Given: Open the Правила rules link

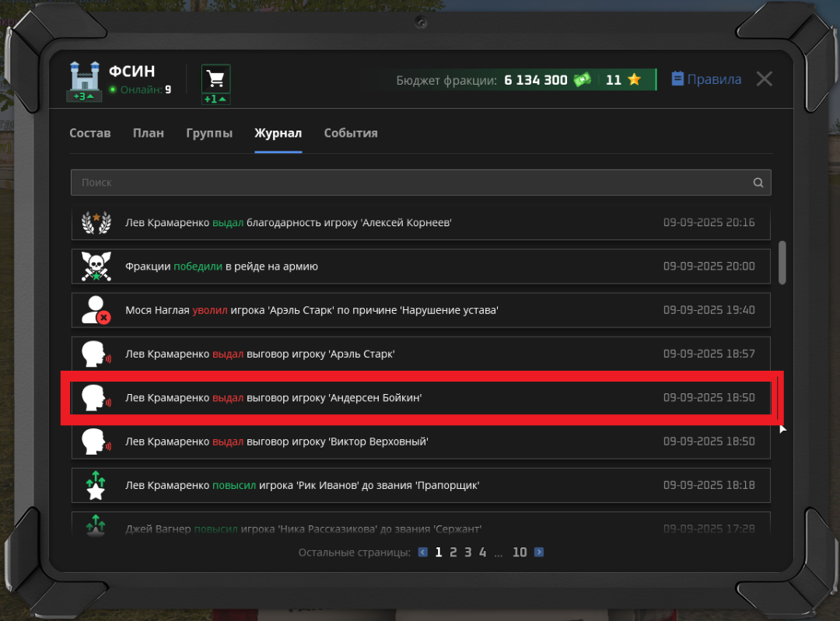Looking at the screenshot, I should click(706, 79).
